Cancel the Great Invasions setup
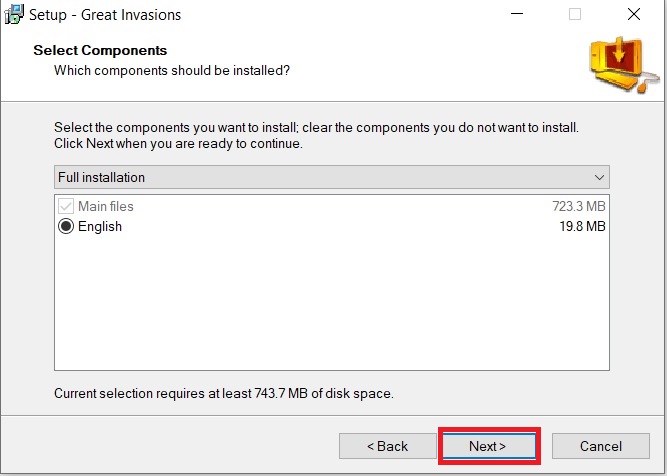This screenshot has height=476, width=667. coord(601,446)
